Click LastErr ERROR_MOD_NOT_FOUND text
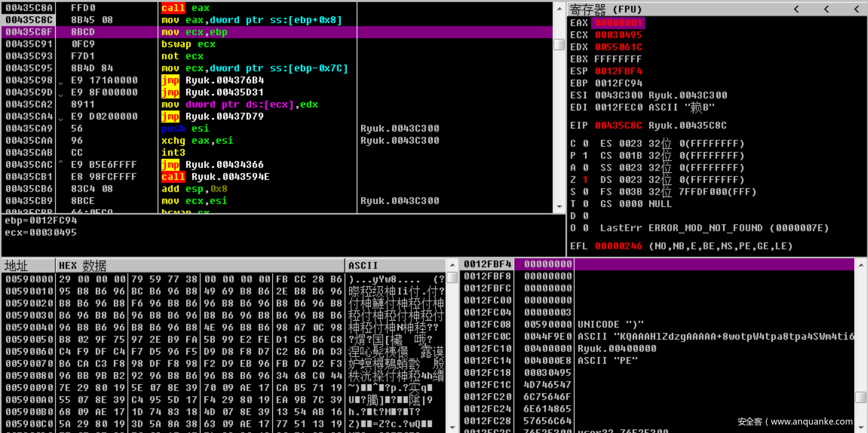 coord(714,228)
